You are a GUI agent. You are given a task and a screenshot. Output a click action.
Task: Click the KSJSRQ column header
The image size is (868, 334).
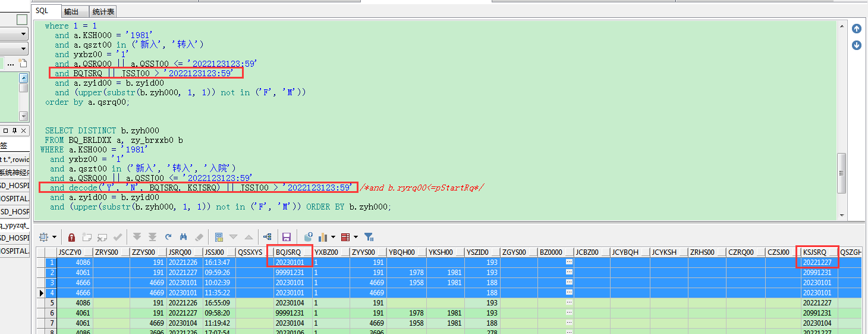click(x=815, y=252)
